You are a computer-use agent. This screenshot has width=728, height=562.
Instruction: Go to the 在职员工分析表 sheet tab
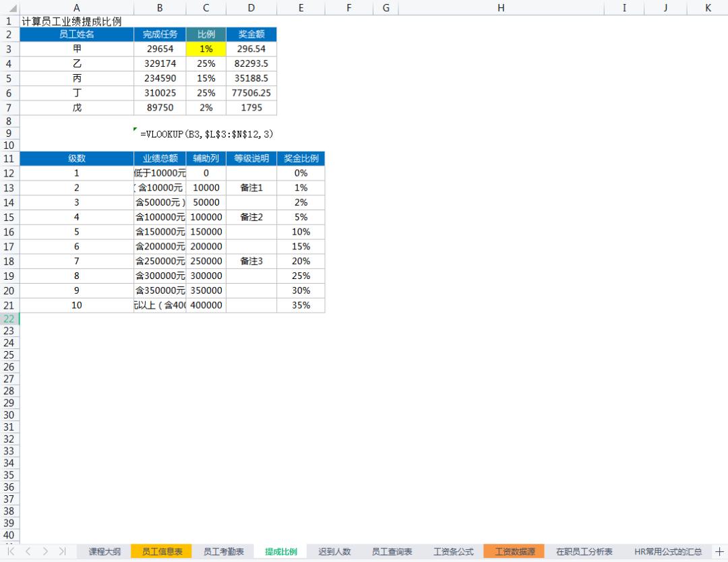click(x=584, y=551)
